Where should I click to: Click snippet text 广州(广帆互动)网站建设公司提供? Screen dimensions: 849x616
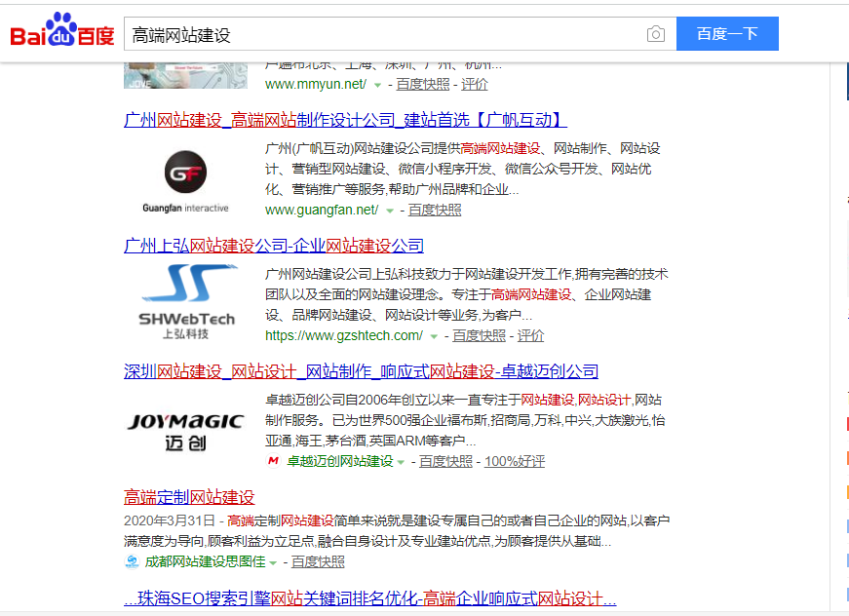363,148
